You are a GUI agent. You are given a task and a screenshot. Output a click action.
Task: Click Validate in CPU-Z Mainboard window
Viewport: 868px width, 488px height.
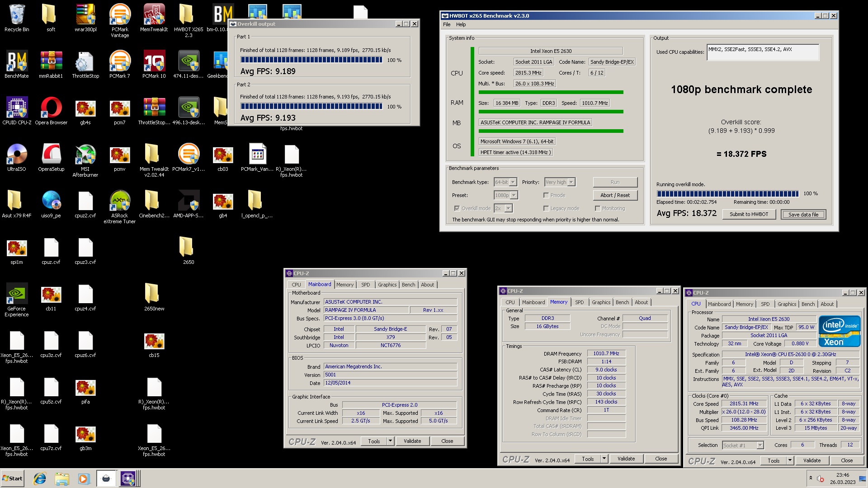coord(412,441)
